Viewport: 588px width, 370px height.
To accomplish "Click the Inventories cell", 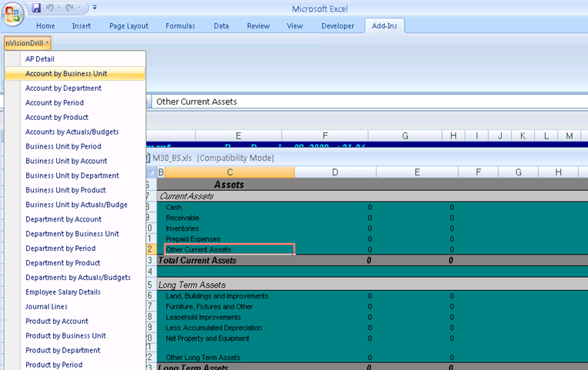I will click(x=230, y=228).
